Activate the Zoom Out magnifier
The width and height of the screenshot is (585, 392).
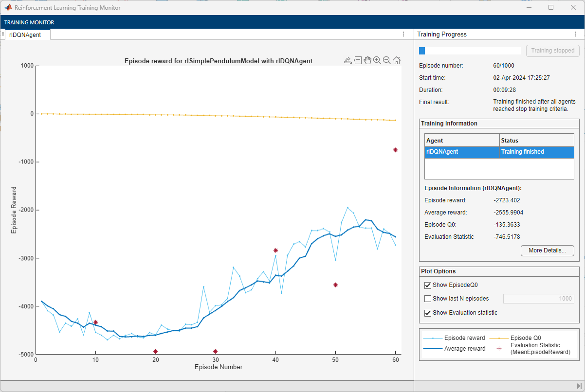(386, 60)
